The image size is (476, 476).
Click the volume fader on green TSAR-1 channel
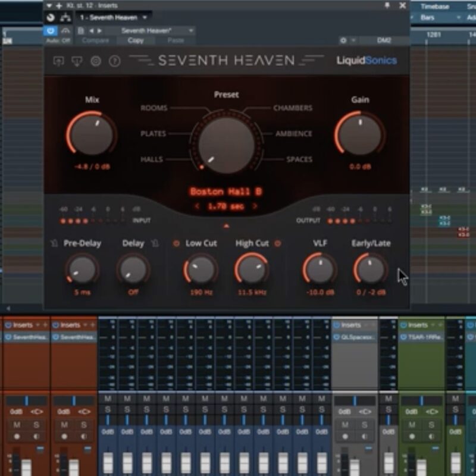pyautogui.click(x=421, y=467)
